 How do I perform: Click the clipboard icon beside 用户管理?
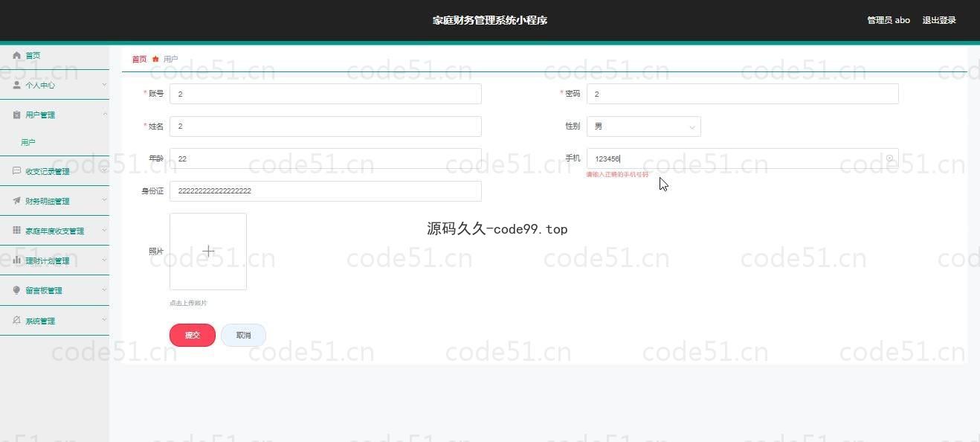[17, 115]
